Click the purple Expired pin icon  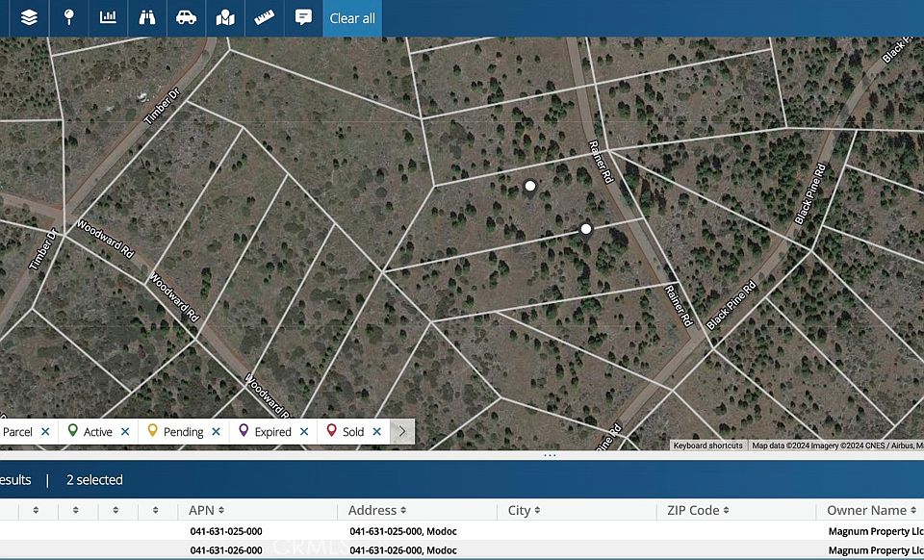[244, 430]
